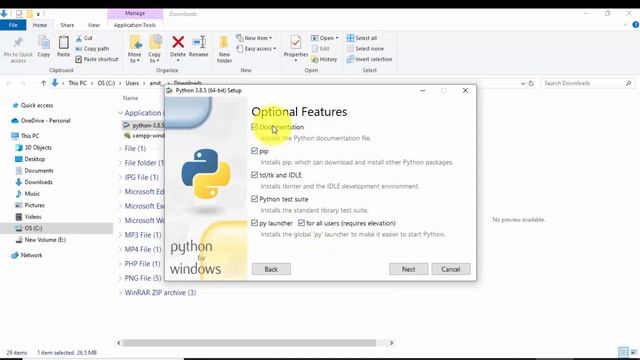Expand the WinRAR ZIP archive (3) group

point(120,293)
